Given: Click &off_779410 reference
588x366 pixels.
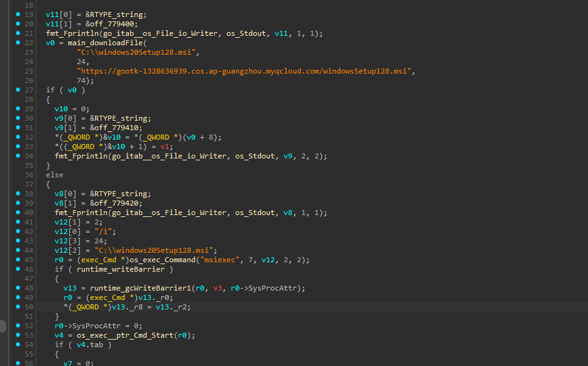Looking at the screenshot, I should click(x=116, y=128).
